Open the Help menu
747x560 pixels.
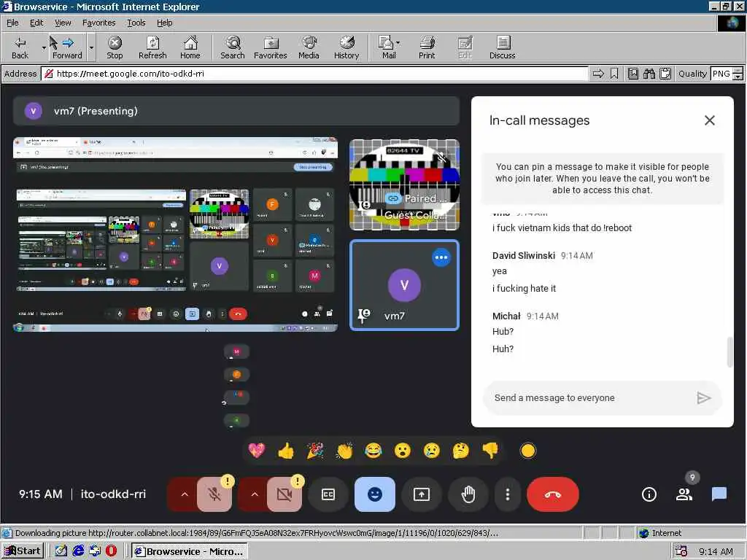(x=164, y=23)
